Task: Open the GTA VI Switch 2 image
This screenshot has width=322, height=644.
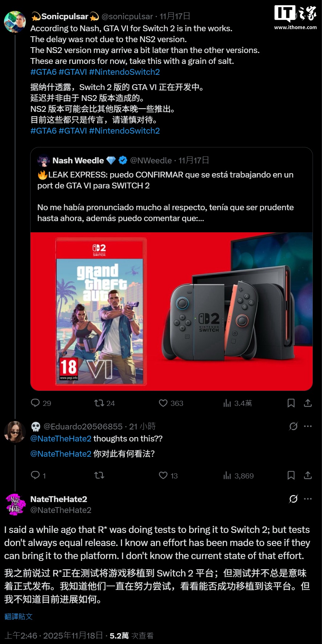Action: pyautogui.click(x=172, y=311)
